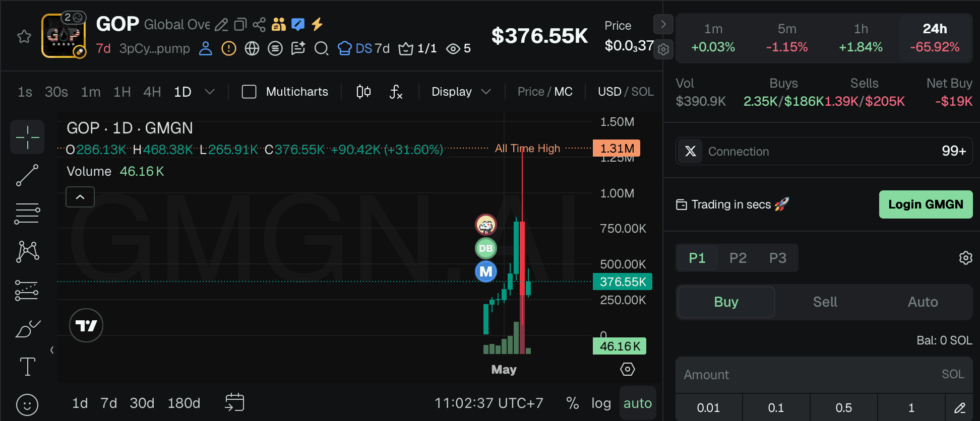
Task: Collapse the chart legend with up chevron
Action: (80, 197)
